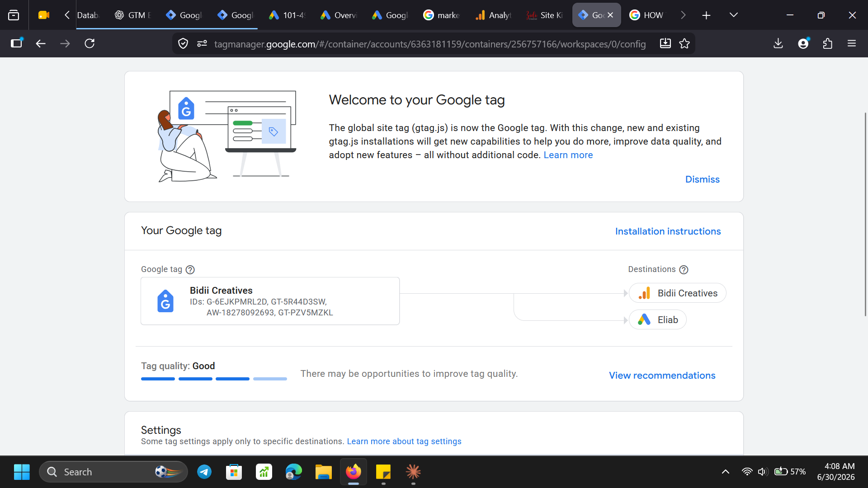Reload the current page

tap(90, 43)
